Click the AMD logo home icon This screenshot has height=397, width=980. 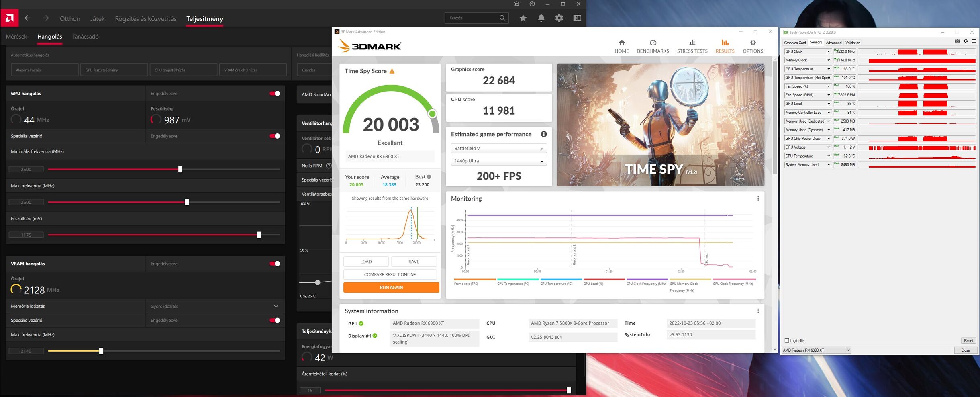coord(9,18)
